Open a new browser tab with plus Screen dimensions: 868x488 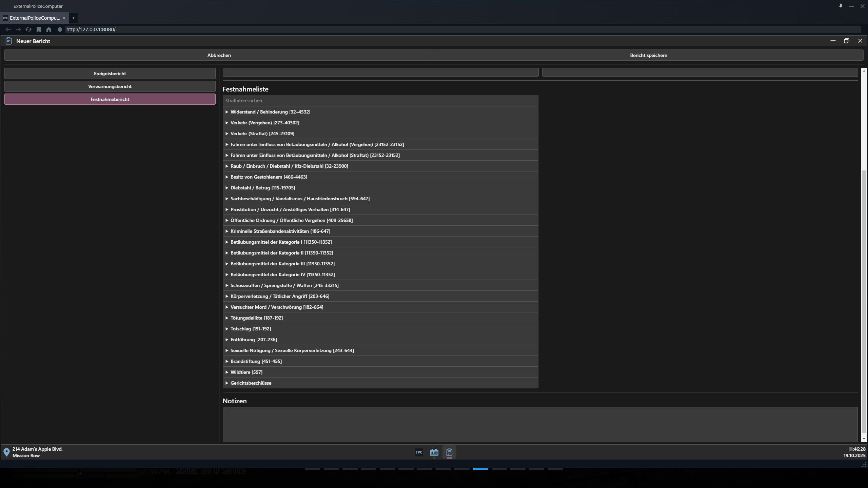click(73, 18)
